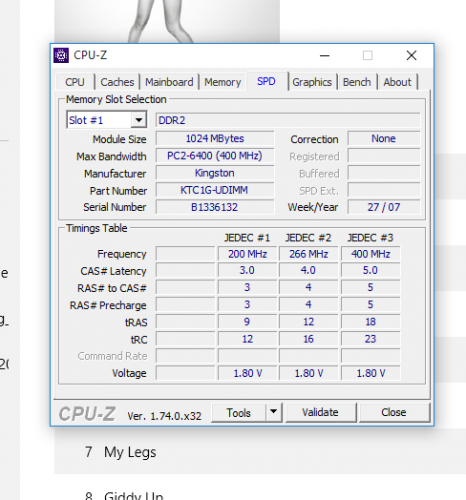The width and height of the screenshot is (466, 500).
Task: Click the 1024 MBytes module size value
Action: [215, 138]
